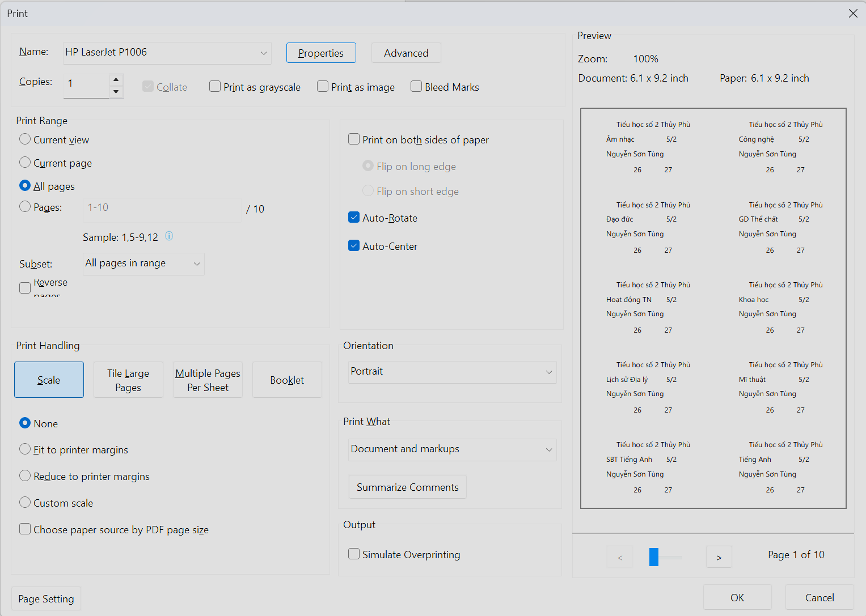This screenshot has height=616, width=866.
Task: Click the 'Mĩ thuật' label in preview
Action: [752, 380]
